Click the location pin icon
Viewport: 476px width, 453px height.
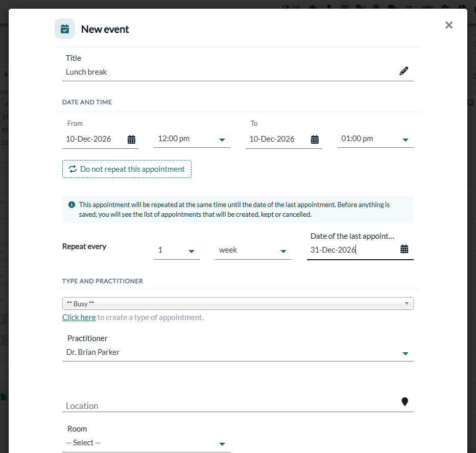[x=404, y=402]
